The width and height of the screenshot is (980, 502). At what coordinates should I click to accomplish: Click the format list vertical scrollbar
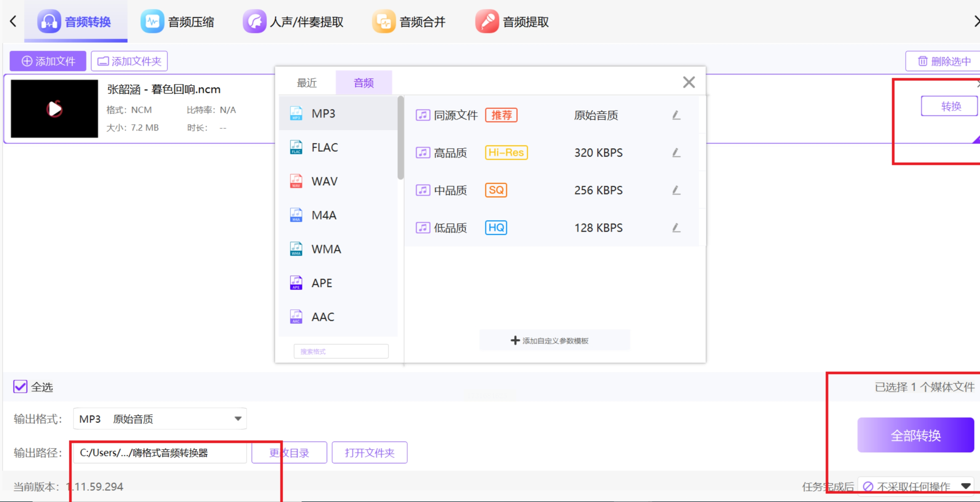pyautogui.click(x=401, y=137)
